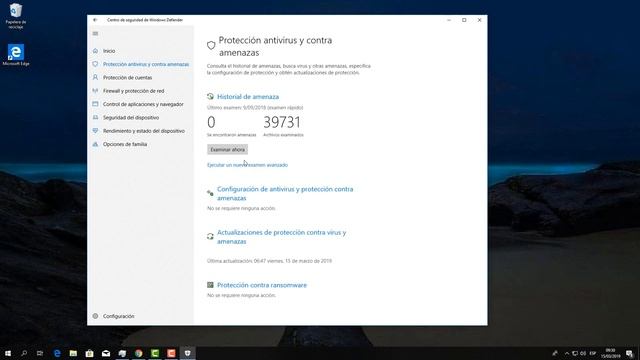640x360 pixels.
Task: Maximize the Windows Defender window
Action: pyautogui.click(x=464, y=20)
